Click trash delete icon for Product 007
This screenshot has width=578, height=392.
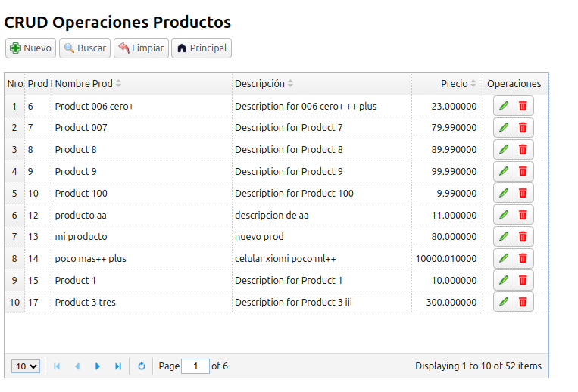523,128
